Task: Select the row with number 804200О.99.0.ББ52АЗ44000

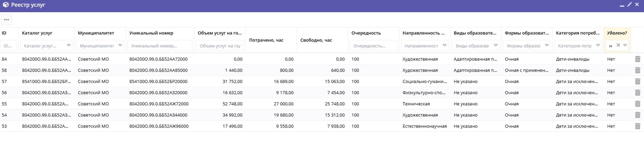Action: pyautogui.click(x=159, y=115)
